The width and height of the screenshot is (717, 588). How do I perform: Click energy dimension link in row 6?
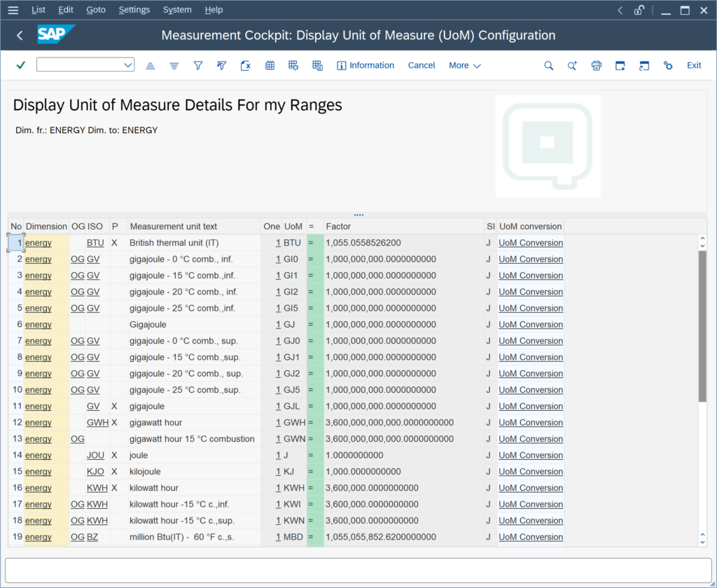click(x=39, y=325)
